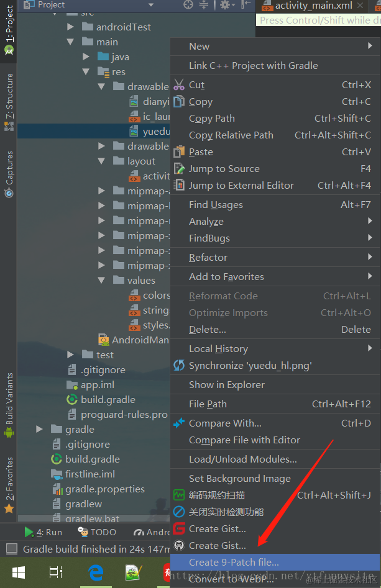This screenshot has width=381, height=588.
Task: Select the ic_launcher xml file icon
Action: coord(134,116)
